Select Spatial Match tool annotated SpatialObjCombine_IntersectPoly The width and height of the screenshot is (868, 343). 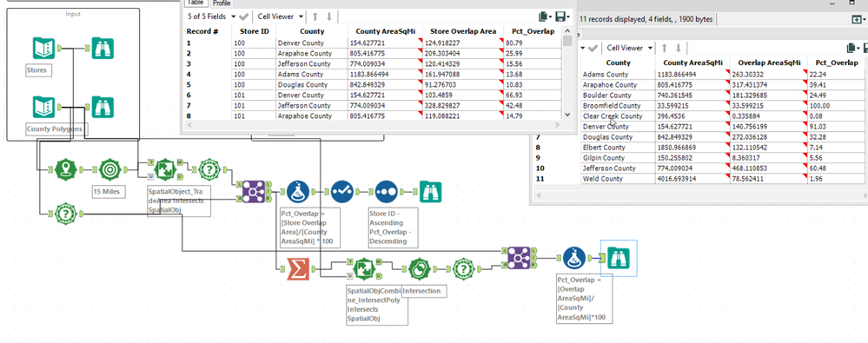[364, 269]
